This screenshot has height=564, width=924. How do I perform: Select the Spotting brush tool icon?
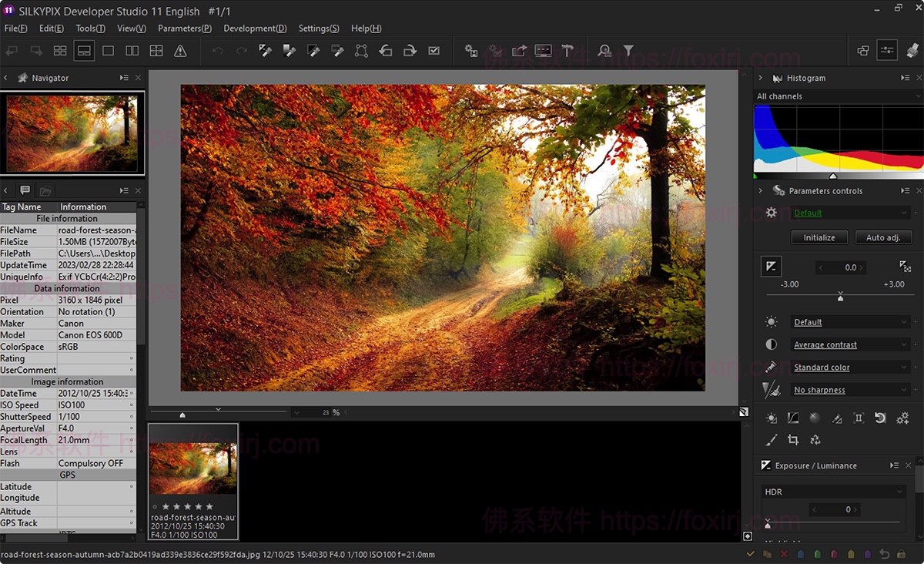point(771,439)
